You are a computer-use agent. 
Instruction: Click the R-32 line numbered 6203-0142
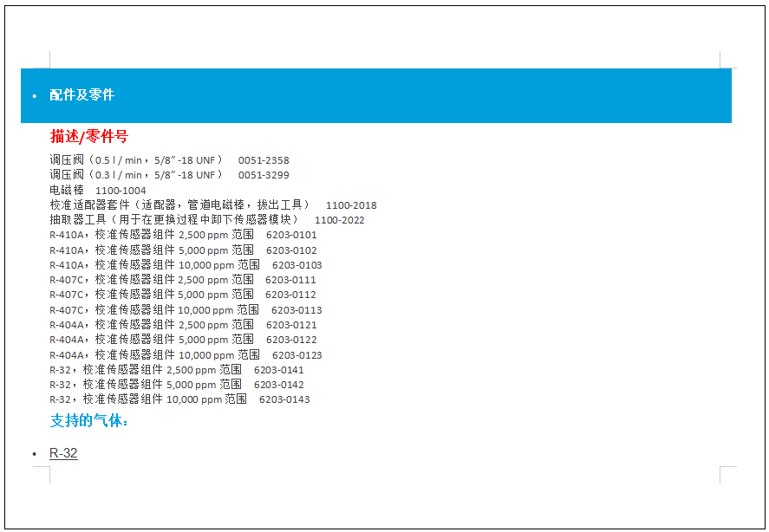[177, 385]
